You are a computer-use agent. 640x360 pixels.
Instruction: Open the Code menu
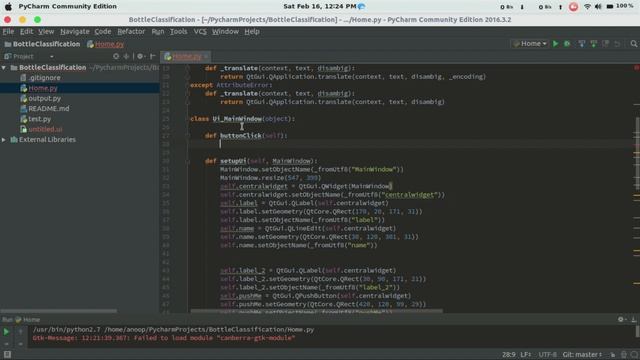coord(103,31)
